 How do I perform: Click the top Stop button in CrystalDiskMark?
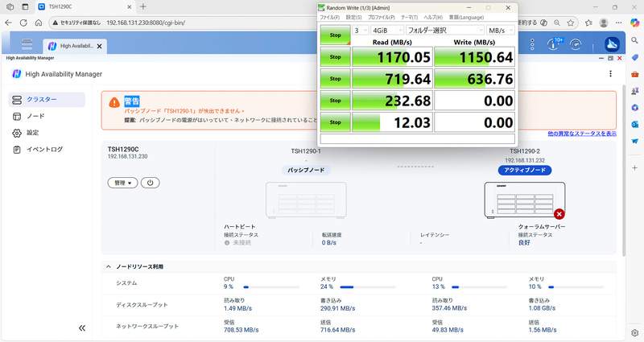click(x=335, y=35)
